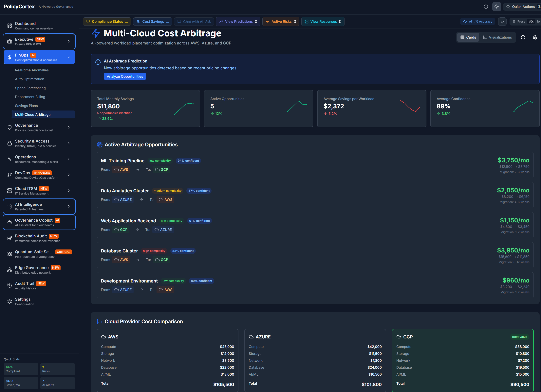Screen dimensions: 541x392
Task: Click View Predictions button
Action: click(x=238, y=21)
